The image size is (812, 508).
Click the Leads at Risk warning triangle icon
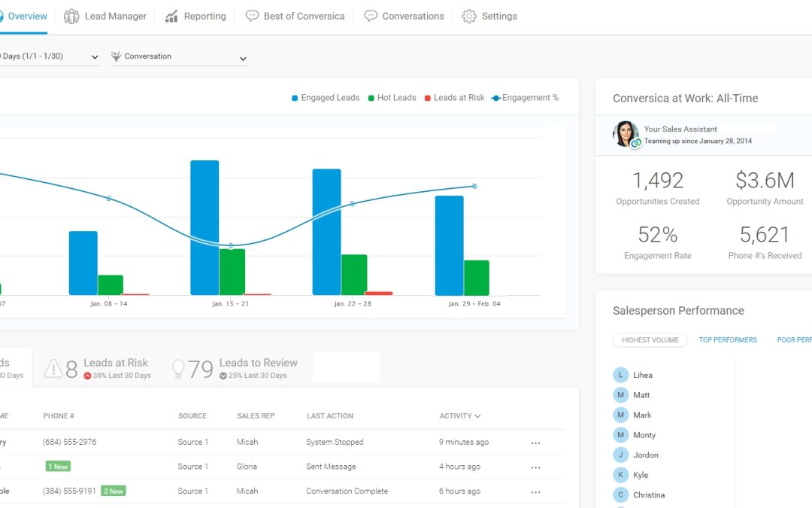pyautogui.click(x=53, y=368)
